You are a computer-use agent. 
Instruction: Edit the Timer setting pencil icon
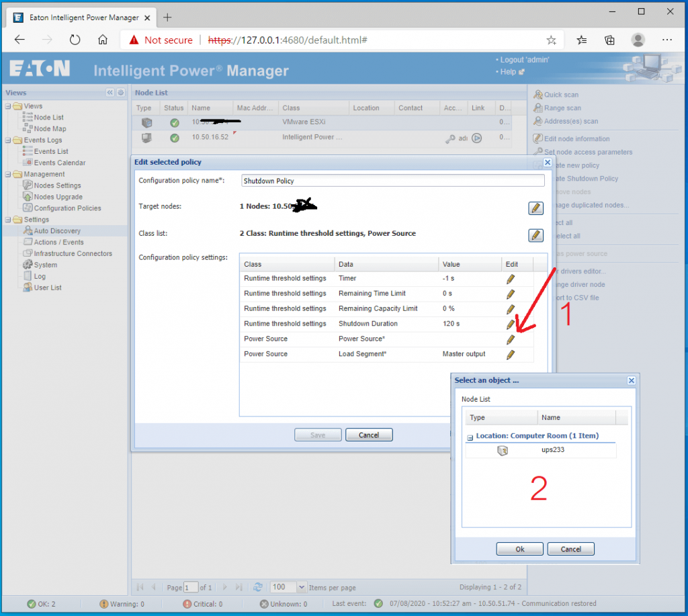(x=511, y=279)
